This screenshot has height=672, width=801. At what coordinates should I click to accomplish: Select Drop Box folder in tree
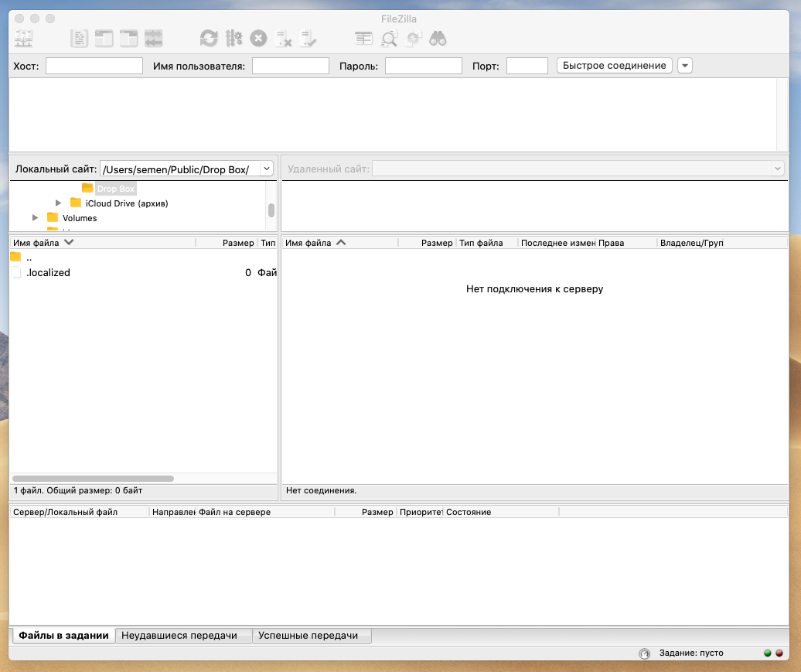pos(115,189)
